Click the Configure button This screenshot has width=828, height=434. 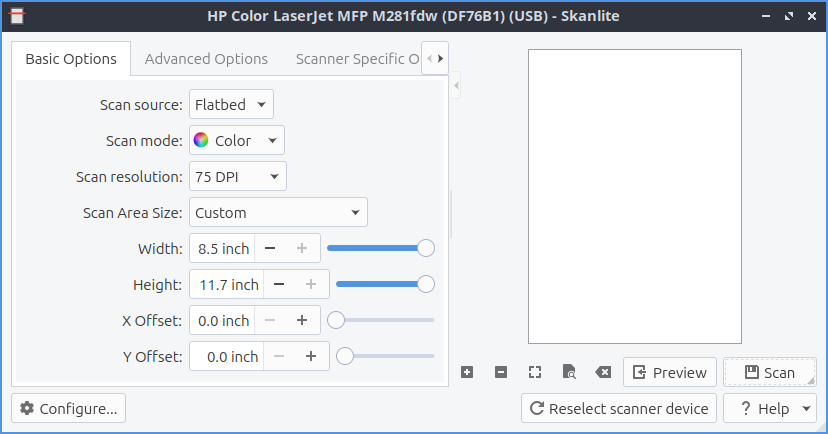tap(69, 408)
